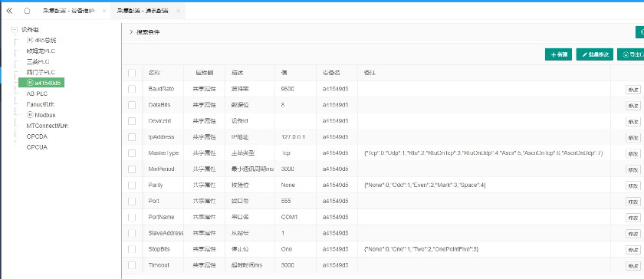Collapse the sidebar with double-chevron icon

click(x=9, y=11)
